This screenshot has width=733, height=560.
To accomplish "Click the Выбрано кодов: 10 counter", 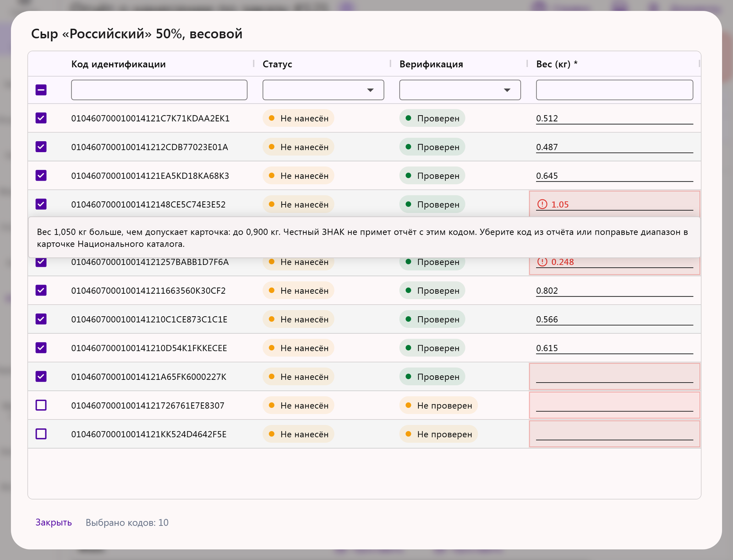I will pyautogui.click(x=127, y=522).
